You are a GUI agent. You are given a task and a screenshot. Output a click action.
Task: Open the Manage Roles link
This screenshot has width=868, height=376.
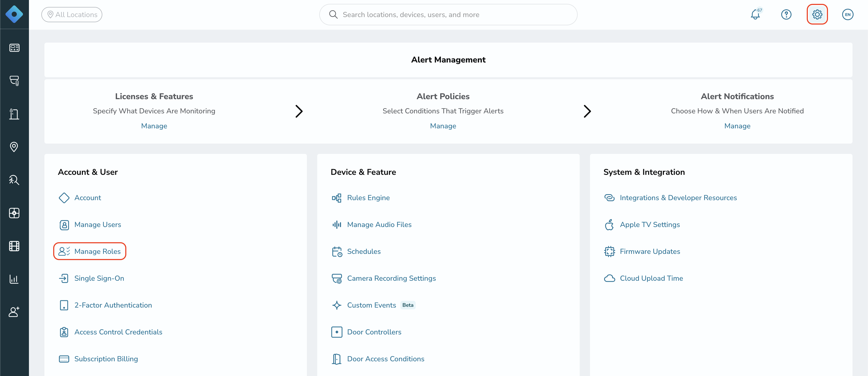(97, 251)
